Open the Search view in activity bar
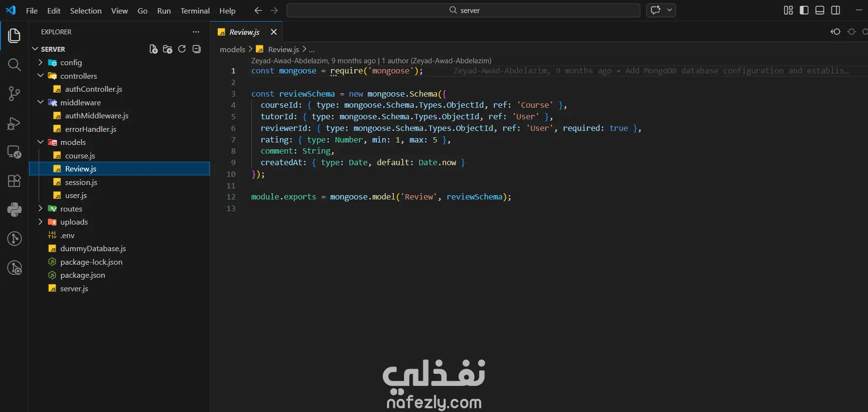 14,64
